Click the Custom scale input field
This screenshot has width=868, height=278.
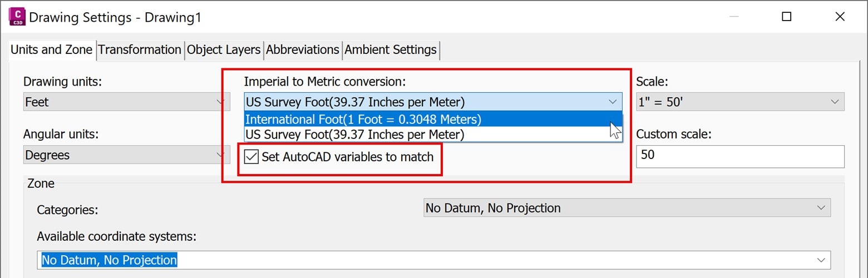[x=741, y=157]
